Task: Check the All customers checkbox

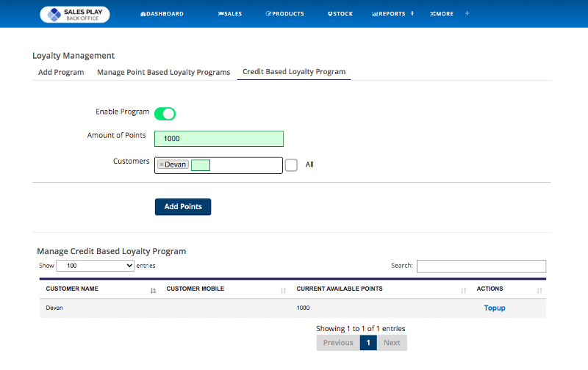Action: (x=291, y=165)
